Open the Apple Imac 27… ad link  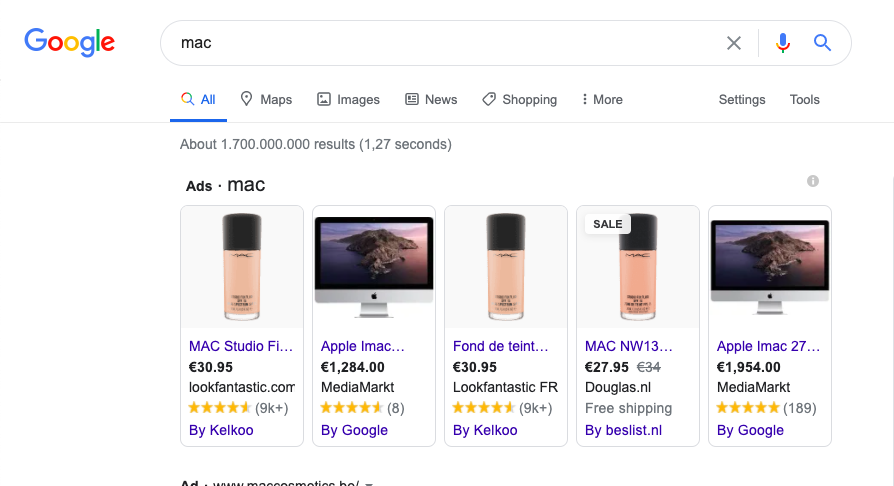[x=769, y=346]
